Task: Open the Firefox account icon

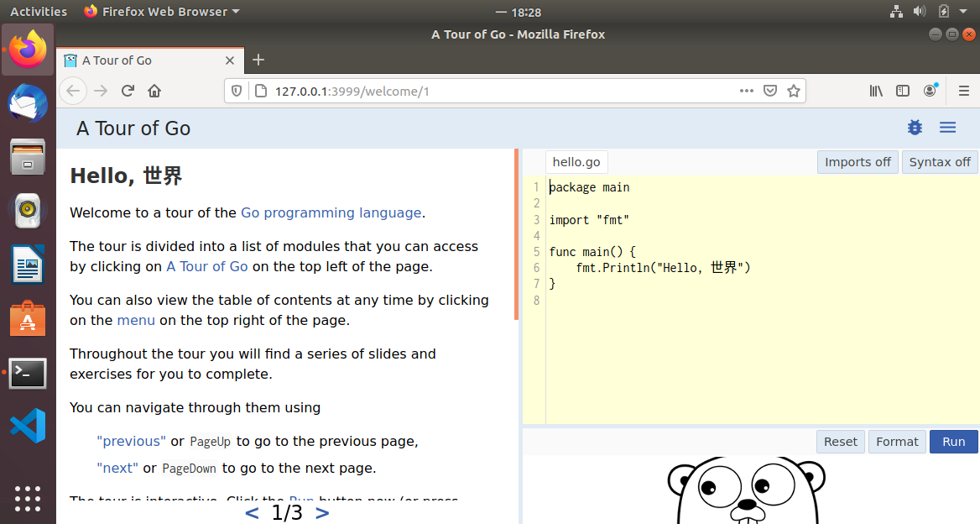Action: [x=930, y=91]
